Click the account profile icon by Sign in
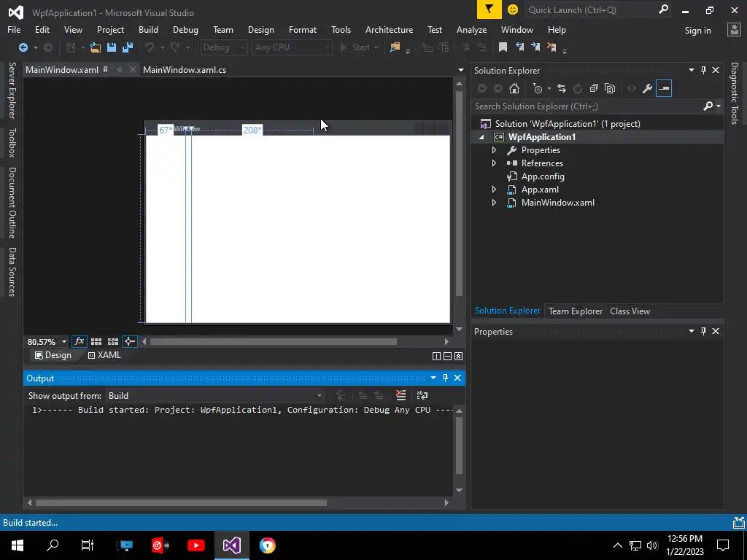Image resolution: width=747 pixels, height=560 pixels. point(734,29)
